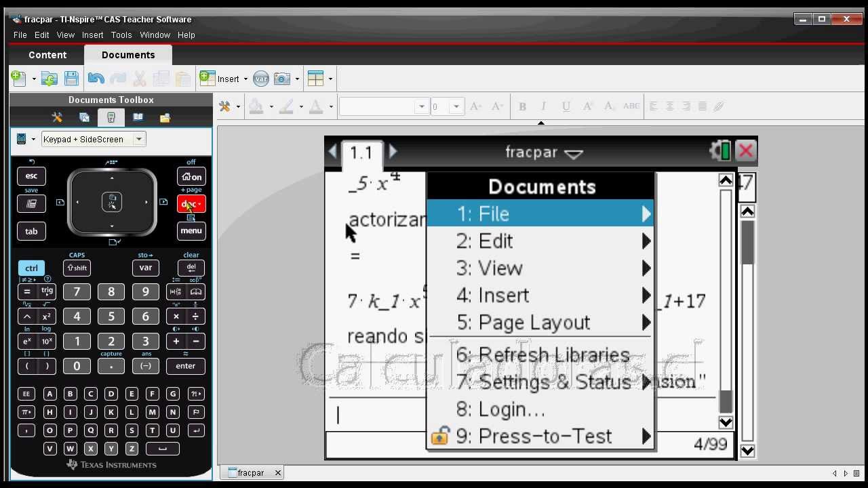Viewport: 868px width, 488px height.
Task: Select the TI-SmartView keypad toolbox tab
Action: pos(111,117)
